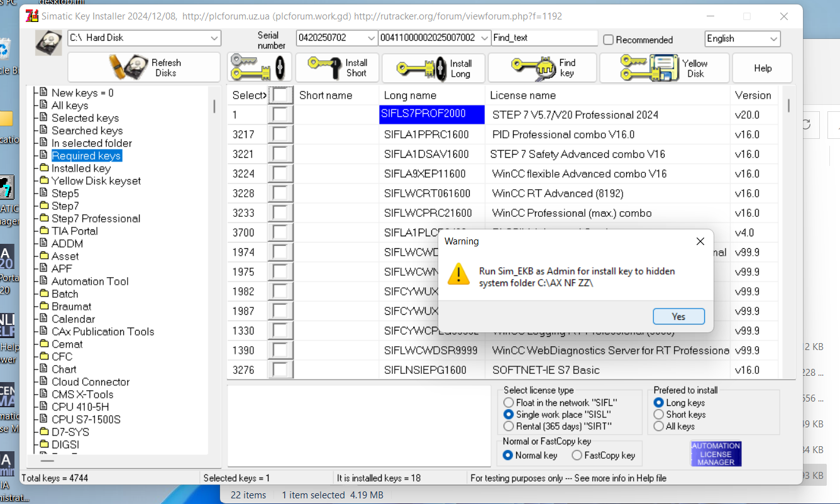The width and height of the screenshot is (840, 504).
Task: Click the SIFLS7PROF2000 long name cell
Action: click(x=432, y=114)
